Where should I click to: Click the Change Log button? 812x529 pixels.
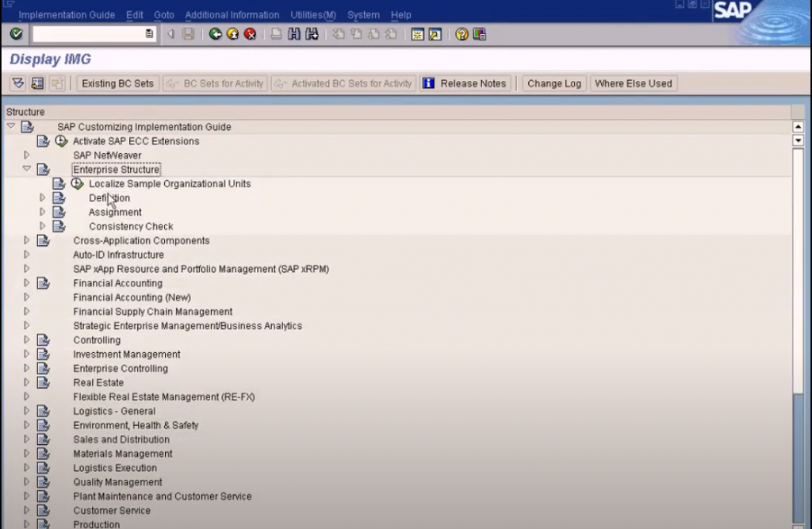point(554,83)
